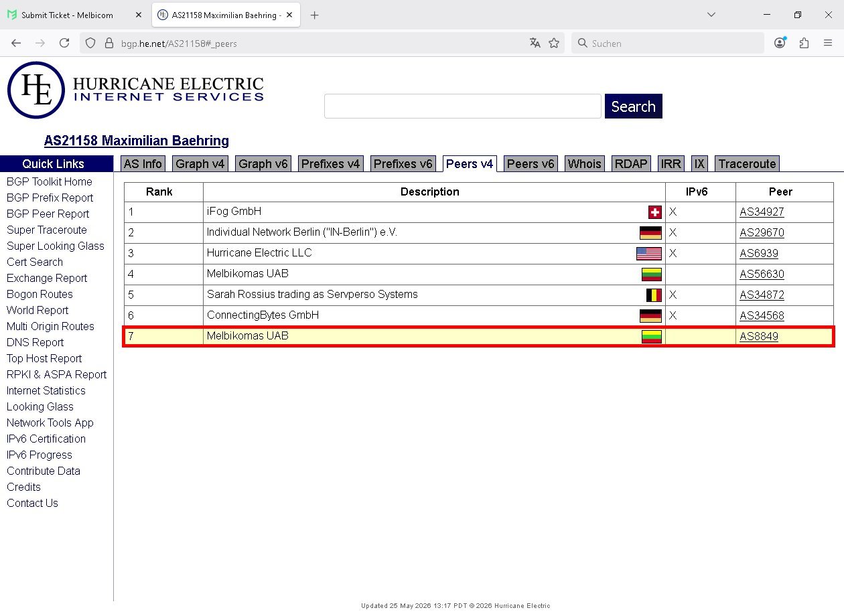Click the browser back arrow
The height and width of the screenshot is (616, 844).
[x=16, y=43]
